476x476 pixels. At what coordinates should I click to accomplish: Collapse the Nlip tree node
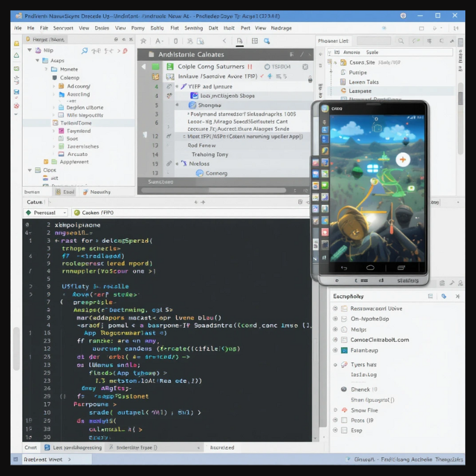tap(30, 50)
